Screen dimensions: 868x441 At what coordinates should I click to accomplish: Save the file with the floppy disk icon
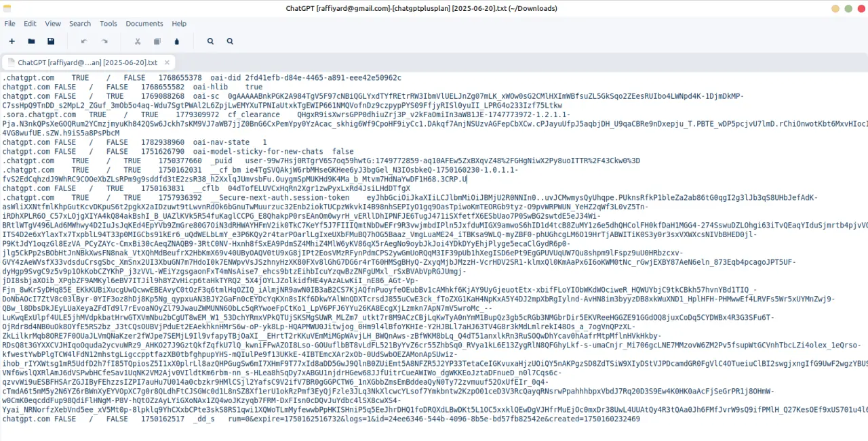pos(51,41)
